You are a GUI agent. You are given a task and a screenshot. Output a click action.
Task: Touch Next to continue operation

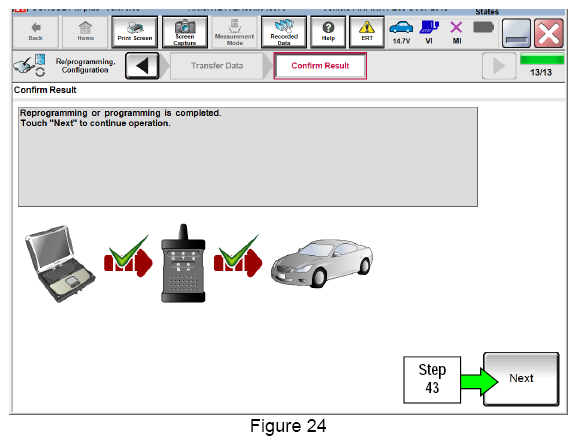521,379
